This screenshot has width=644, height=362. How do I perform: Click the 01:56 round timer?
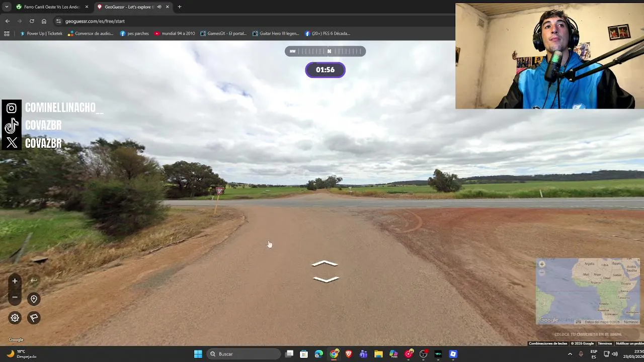pos(325,70)
